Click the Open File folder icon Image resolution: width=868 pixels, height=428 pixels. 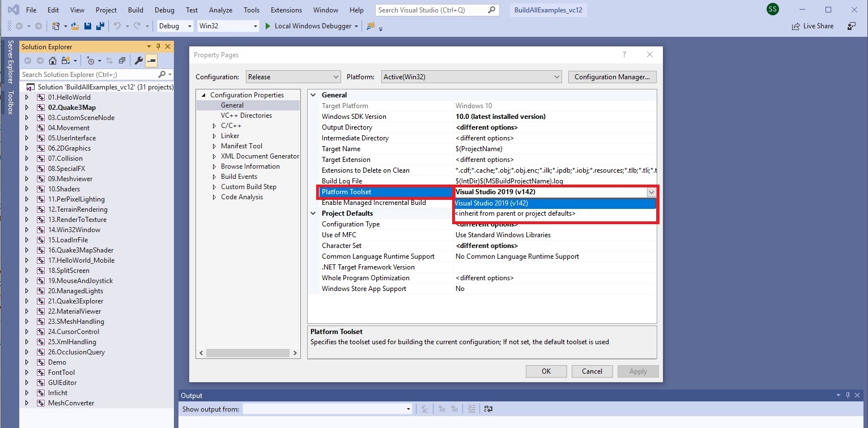click(75, 26)
